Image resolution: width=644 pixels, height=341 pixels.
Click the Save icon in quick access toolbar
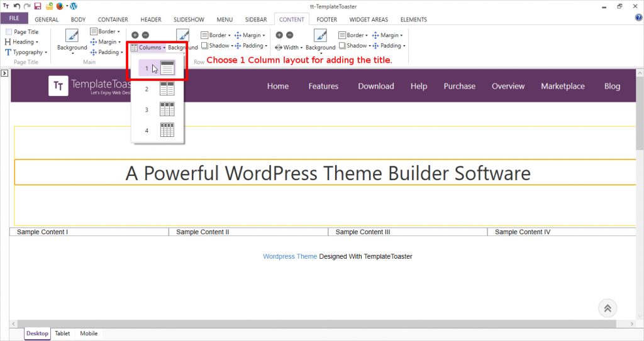[x=38, y=6]
